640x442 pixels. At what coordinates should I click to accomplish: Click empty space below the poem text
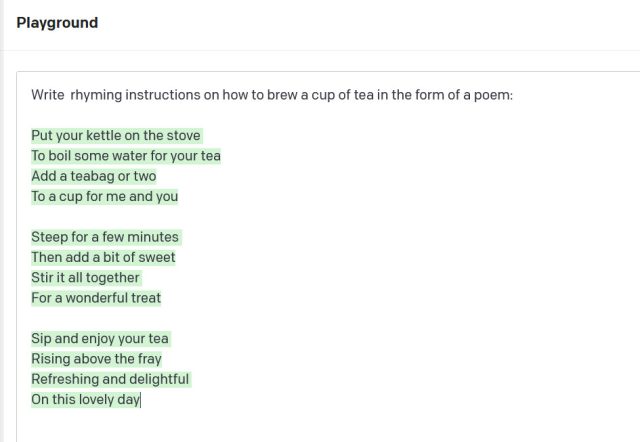320,425
